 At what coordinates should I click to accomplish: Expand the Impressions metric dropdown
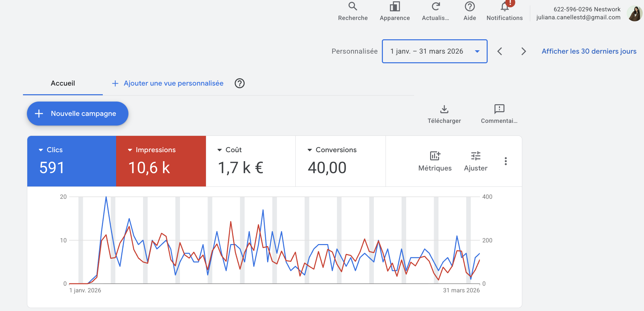[x=130, y=150]
